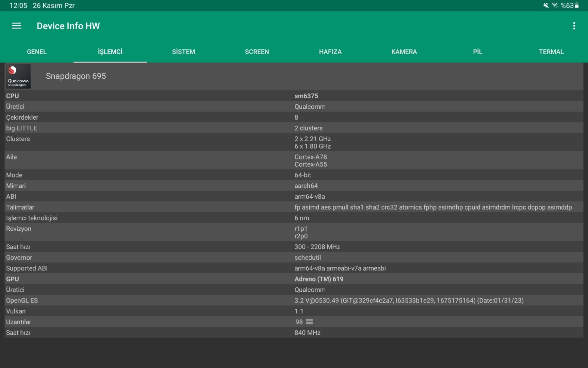588x368 pixels.
Task: Open the three-dot overflow menu
Action: tap(574, 26)
